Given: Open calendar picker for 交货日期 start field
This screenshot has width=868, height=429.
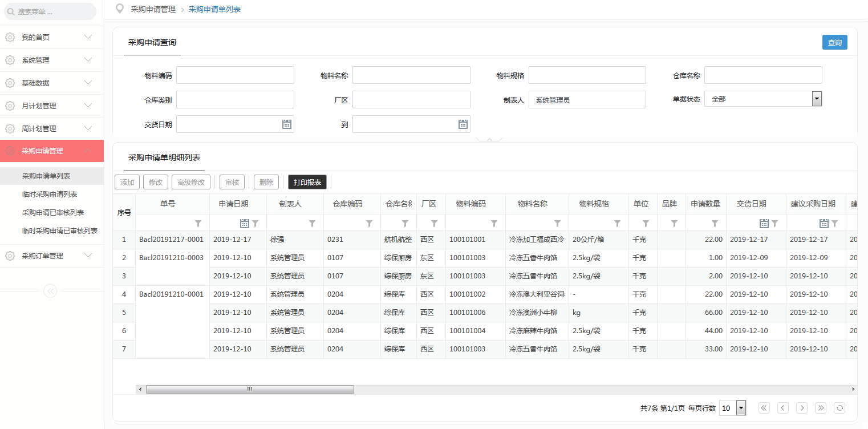Looking at the screenshot, I should coord(287,124).
